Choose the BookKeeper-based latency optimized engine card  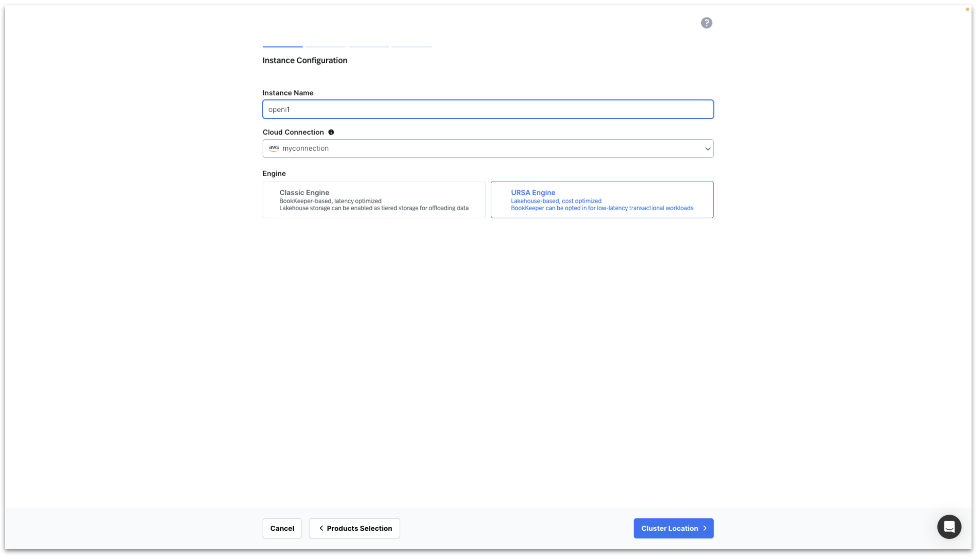tap(374, 199)
